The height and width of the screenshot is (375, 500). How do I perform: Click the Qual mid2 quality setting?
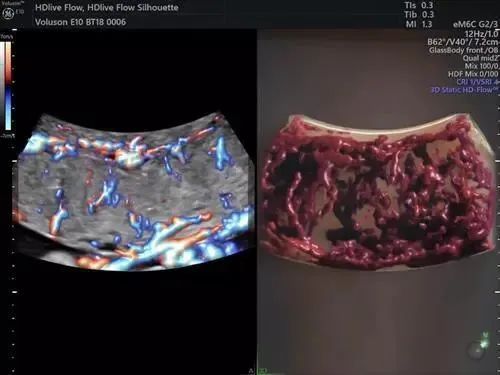(481, 58)
